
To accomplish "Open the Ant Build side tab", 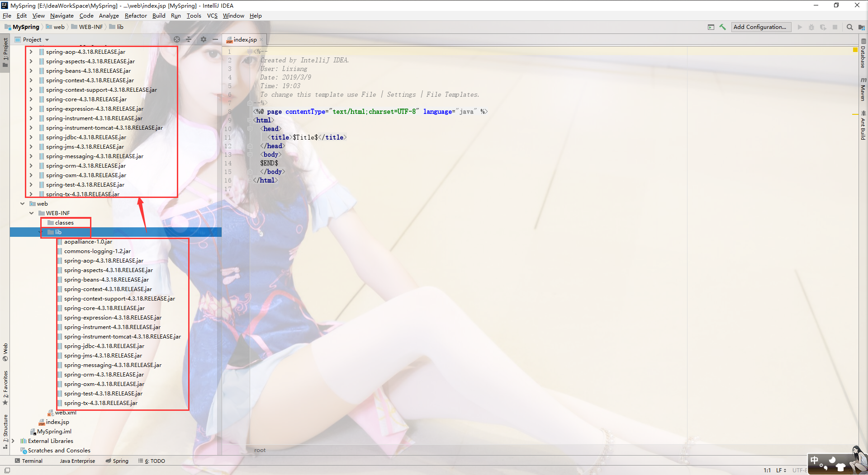I will [863, 126].
